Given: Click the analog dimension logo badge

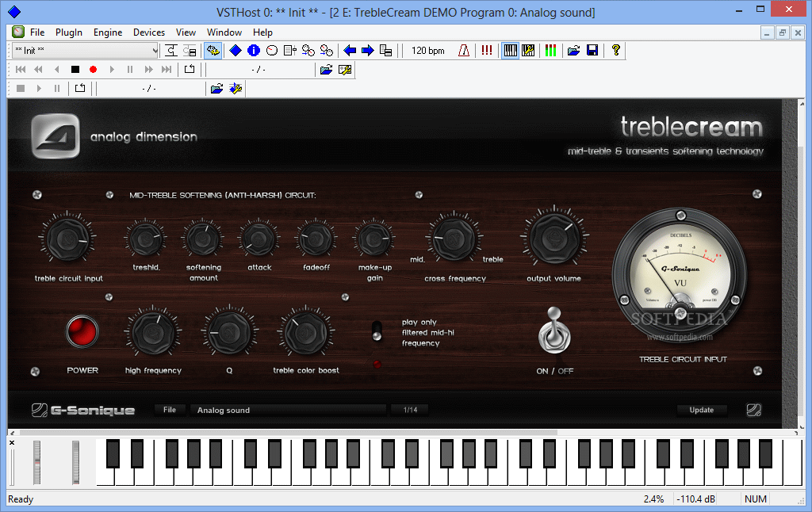Looking at the screenshot, I should (56, 136).
